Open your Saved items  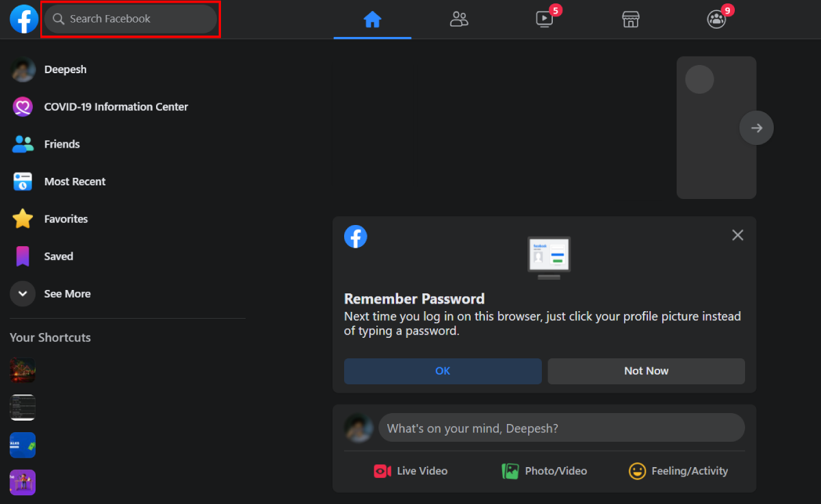pos(58,256)
